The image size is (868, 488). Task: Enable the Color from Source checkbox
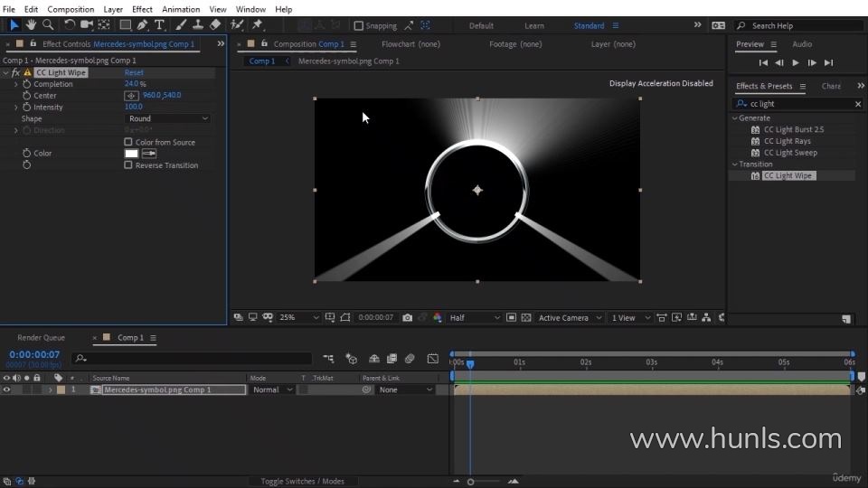[128, 142]
